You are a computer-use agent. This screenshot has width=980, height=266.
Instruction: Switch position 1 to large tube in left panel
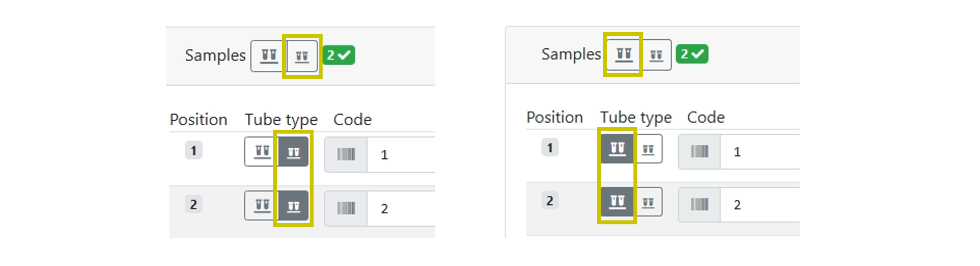tap(262, 152)
